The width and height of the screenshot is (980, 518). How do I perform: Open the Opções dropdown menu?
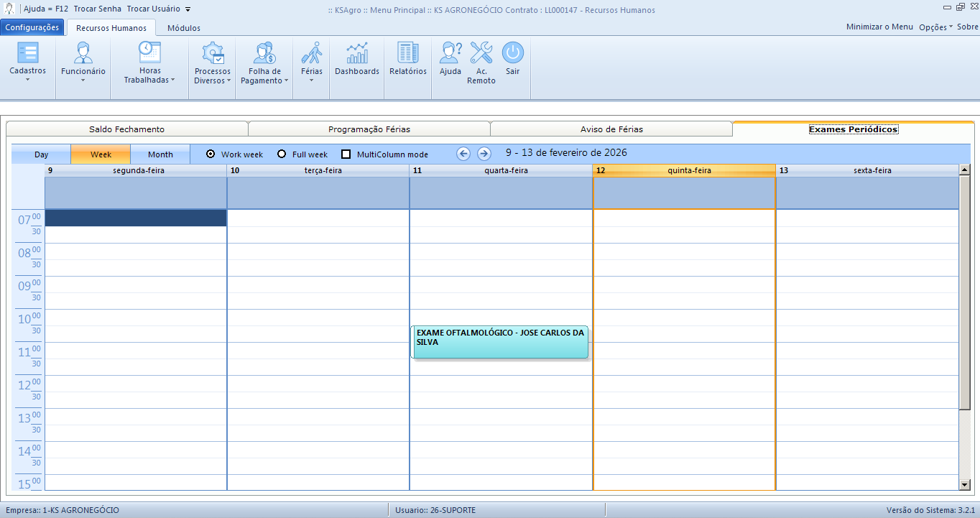(935, 27)
